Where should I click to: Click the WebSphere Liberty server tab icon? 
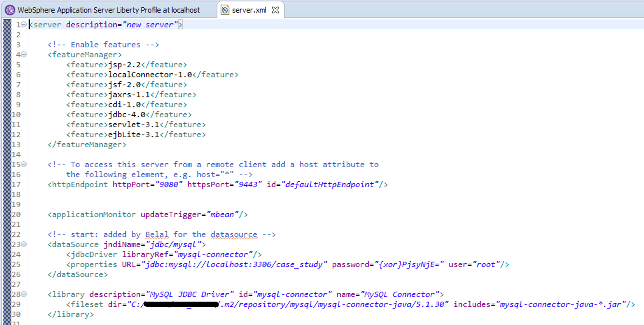(x=10, y=10)
